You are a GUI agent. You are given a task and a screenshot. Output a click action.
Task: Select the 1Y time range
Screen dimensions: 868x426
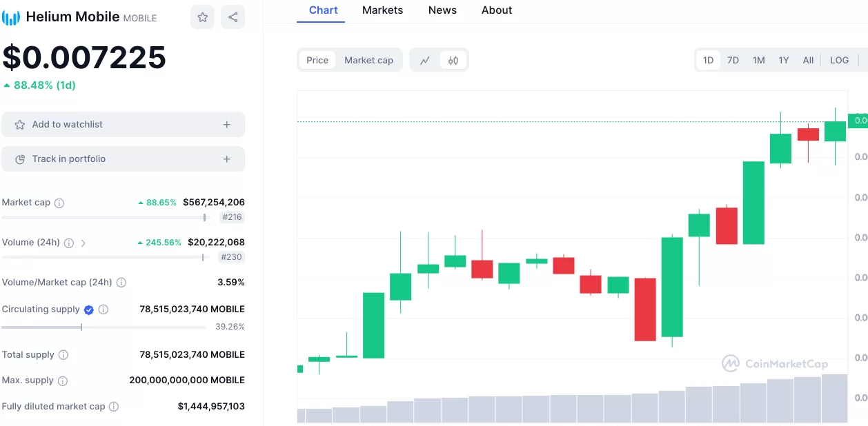[784, 60]
